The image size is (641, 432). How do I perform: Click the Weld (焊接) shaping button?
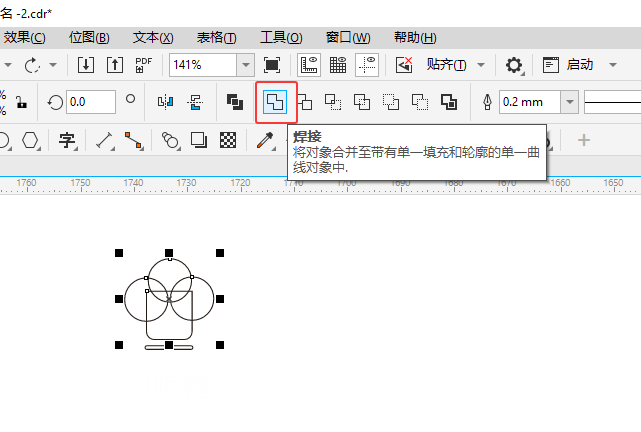click(275, 102)
